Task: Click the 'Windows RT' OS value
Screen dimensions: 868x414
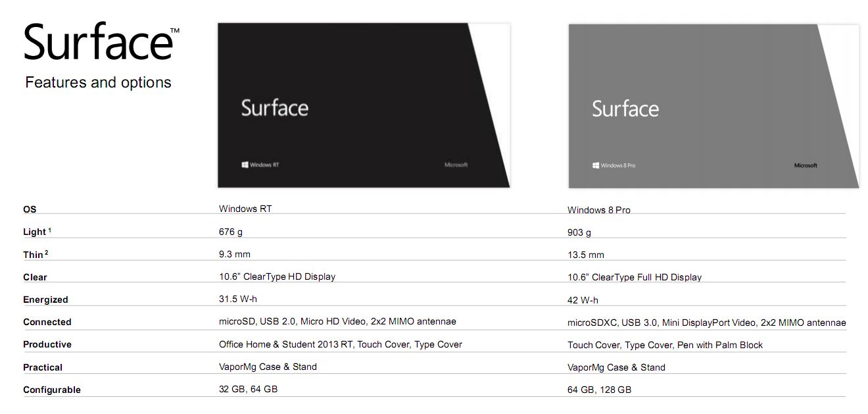Action: (x=245, y=209)
